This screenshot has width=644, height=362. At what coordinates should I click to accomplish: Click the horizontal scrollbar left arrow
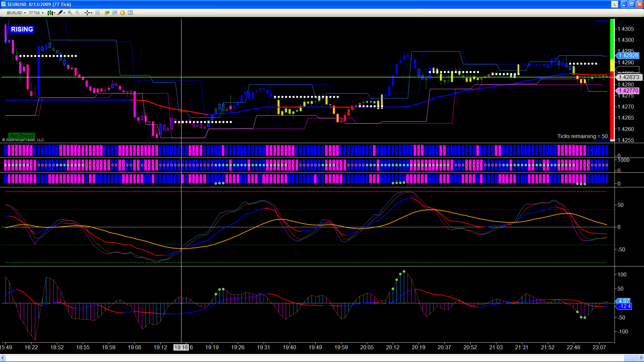[3, 358]
